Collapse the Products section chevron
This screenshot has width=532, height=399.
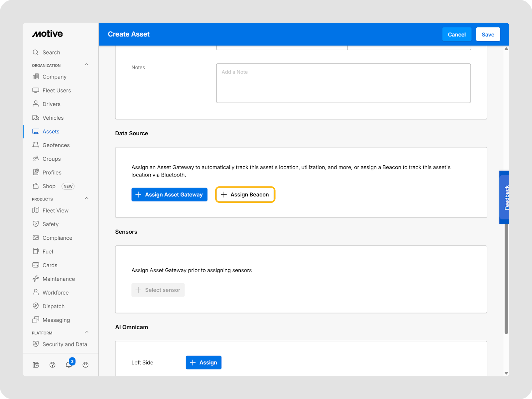[x=86, y=199]
